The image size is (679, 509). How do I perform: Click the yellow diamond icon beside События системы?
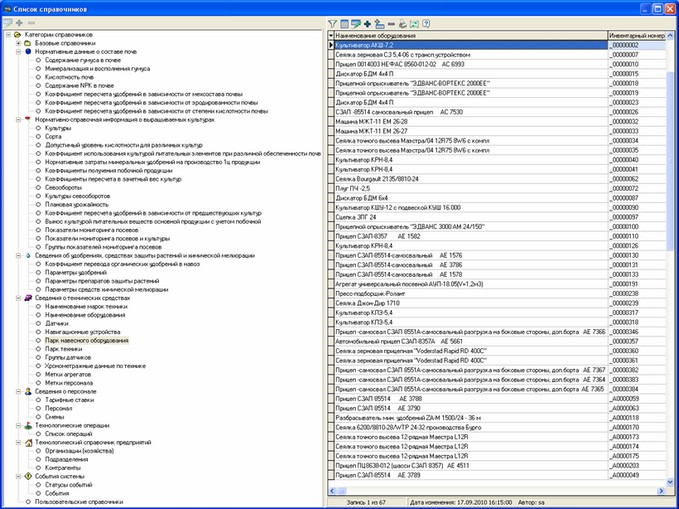pyautogui.click(x=27, y=475)
